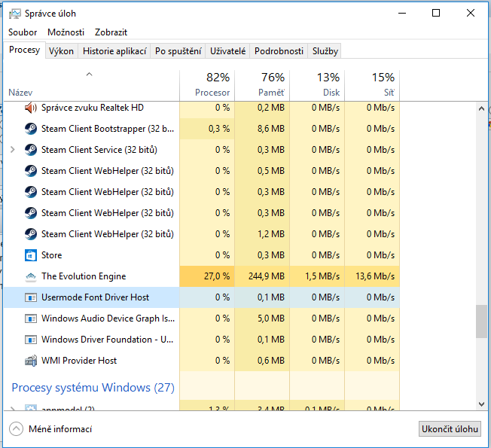The image size is (491, 448).
Task: Click the Windows Audio Device Graph icon
Action: (31, 318)
